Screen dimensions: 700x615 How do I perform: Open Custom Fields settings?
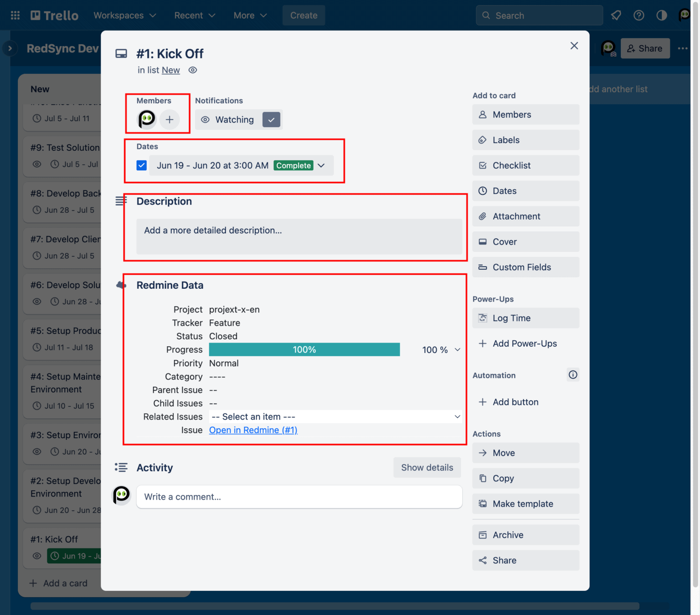(525, 267)
